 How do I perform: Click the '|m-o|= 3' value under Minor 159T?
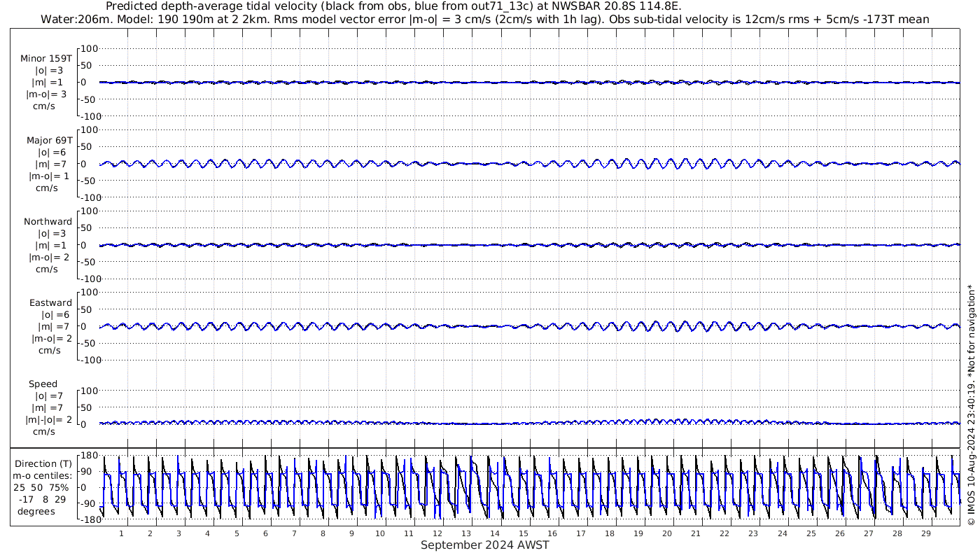[47, 94]
